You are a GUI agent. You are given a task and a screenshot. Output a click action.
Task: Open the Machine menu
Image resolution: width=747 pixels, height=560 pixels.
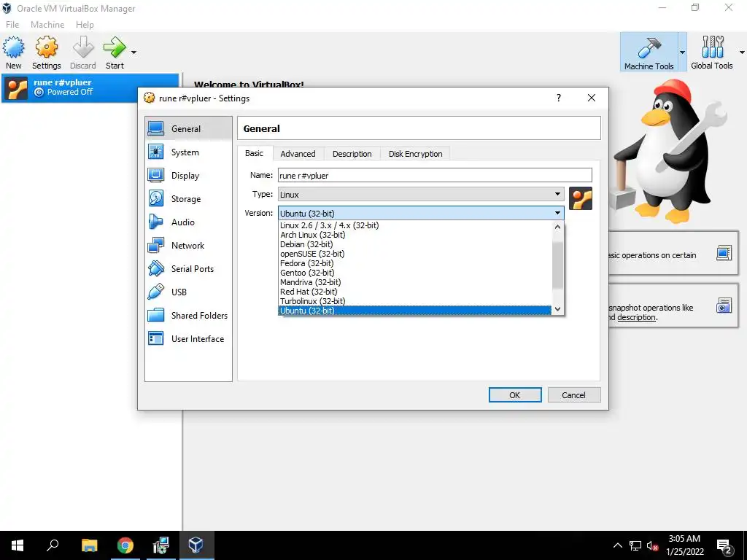(47, 24)
